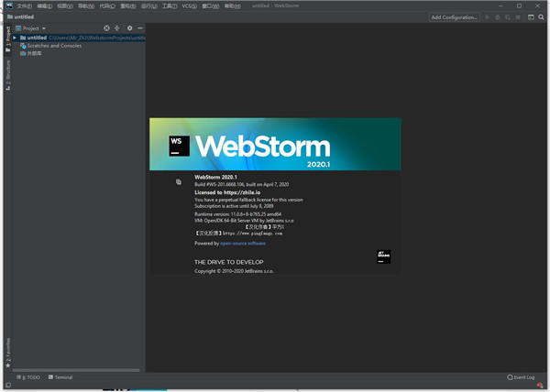Click the Licensed to https://zhile.io text

[227, 192]
